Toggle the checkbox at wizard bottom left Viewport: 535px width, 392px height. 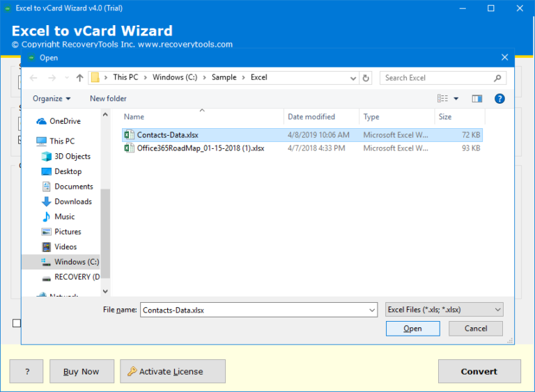click(17, 323)
